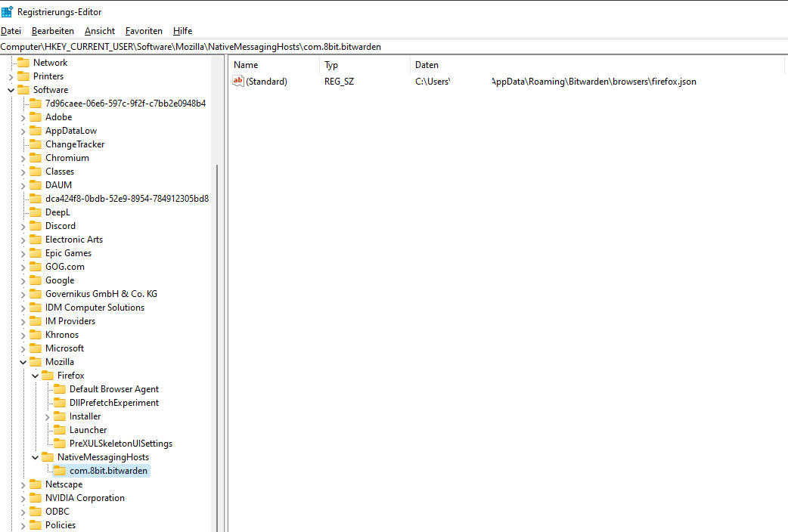This screenshot has width=788, height=532.
Task: Collapse the Firefox key chevron
Action: (35, 375)
